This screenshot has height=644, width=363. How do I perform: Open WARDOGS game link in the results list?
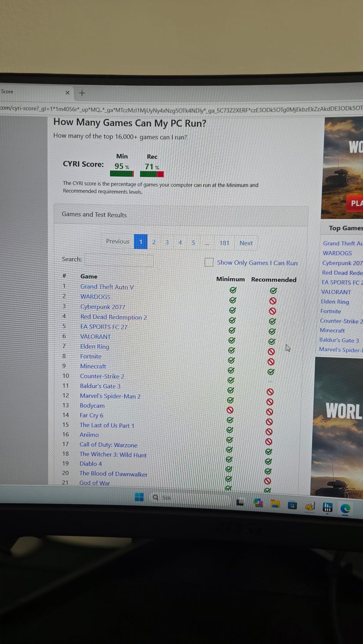click(95, 297)
